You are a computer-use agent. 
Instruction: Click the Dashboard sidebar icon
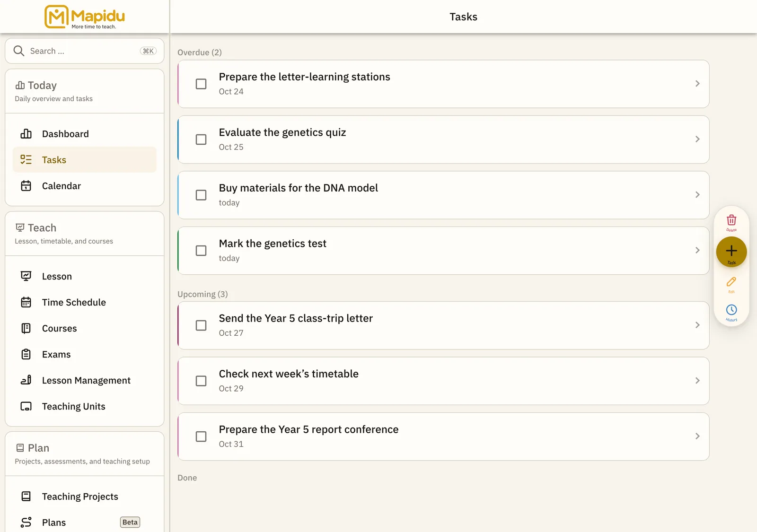[x=26, y=134]
